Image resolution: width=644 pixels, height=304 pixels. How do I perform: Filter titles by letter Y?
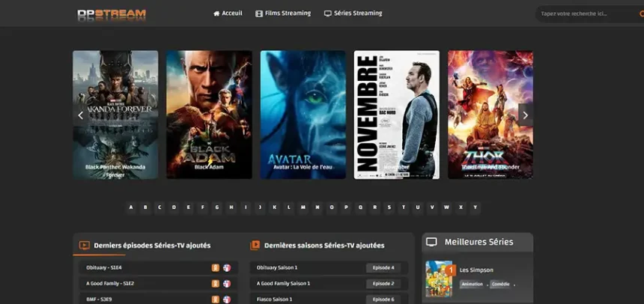click(x=475, y=207)
